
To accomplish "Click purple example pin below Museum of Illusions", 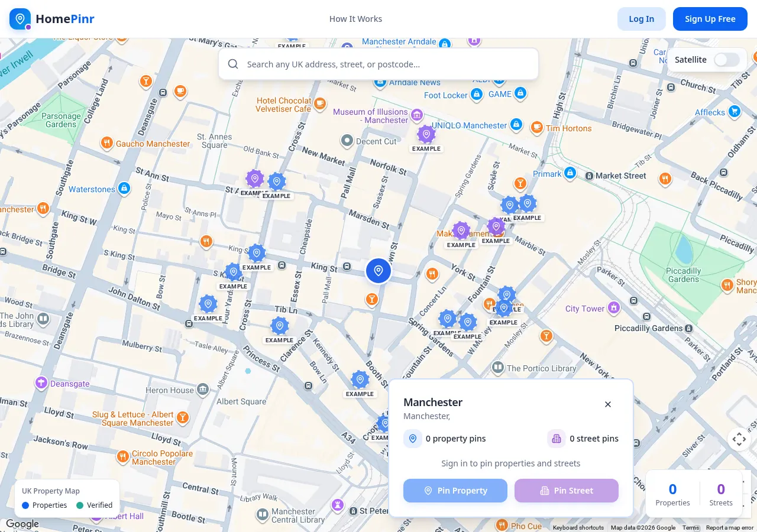I will 426,135.
